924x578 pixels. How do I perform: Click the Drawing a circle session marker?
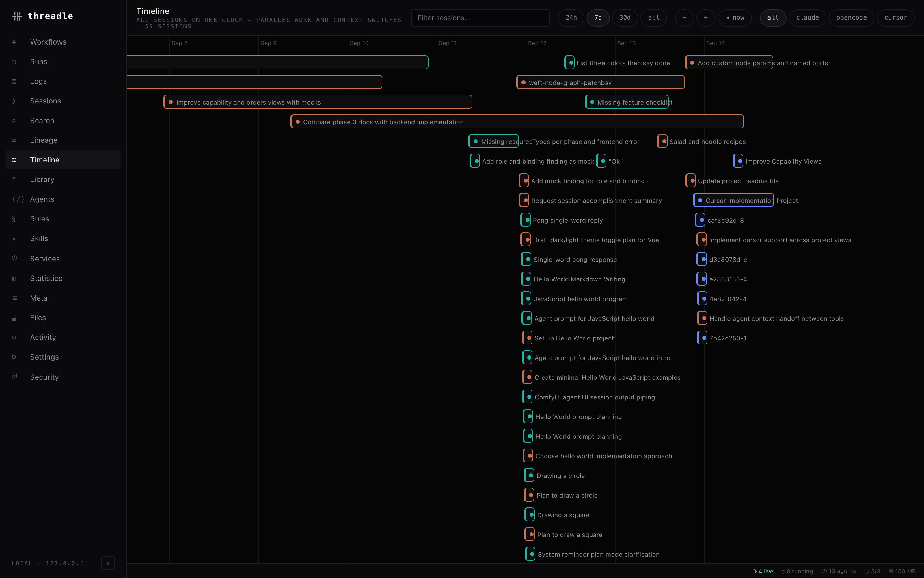point(529,475)
